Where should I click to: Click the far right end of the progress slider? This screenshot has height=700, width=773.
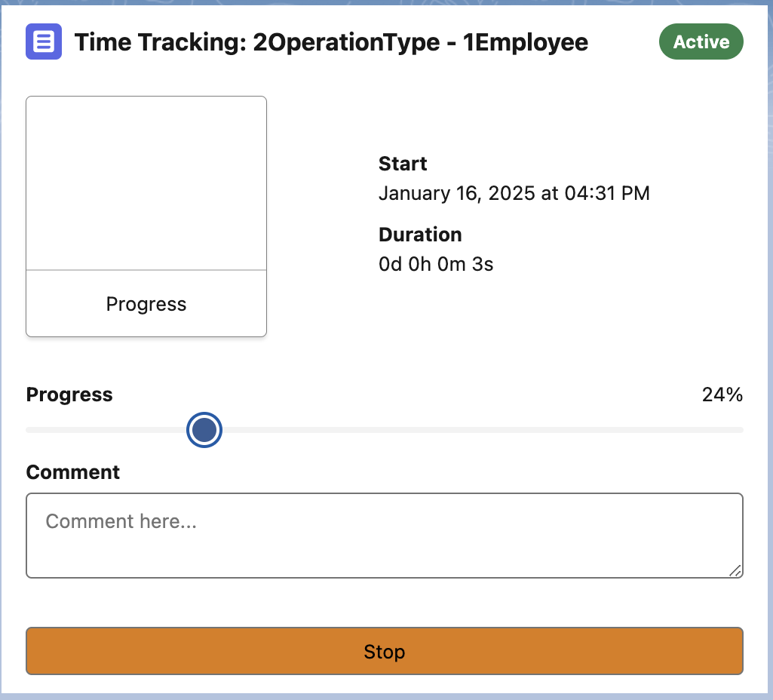740,430
